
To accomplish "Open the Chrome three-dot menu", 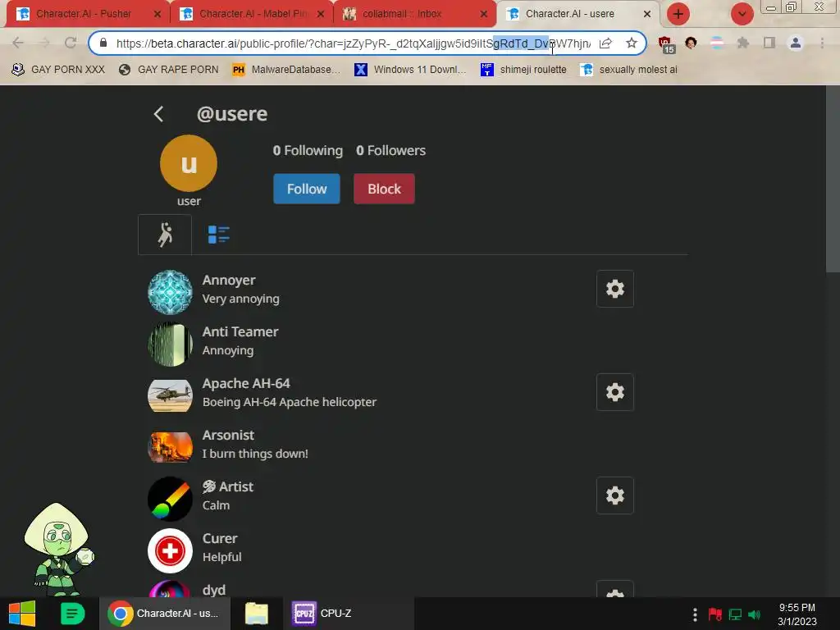I will point(822,43).
